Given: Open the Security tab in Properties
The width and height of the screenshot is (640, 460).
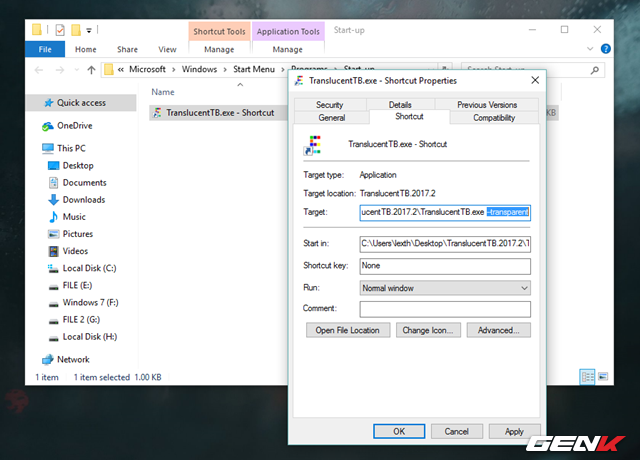Looking at the screenshot, I should tap(329, 105).
